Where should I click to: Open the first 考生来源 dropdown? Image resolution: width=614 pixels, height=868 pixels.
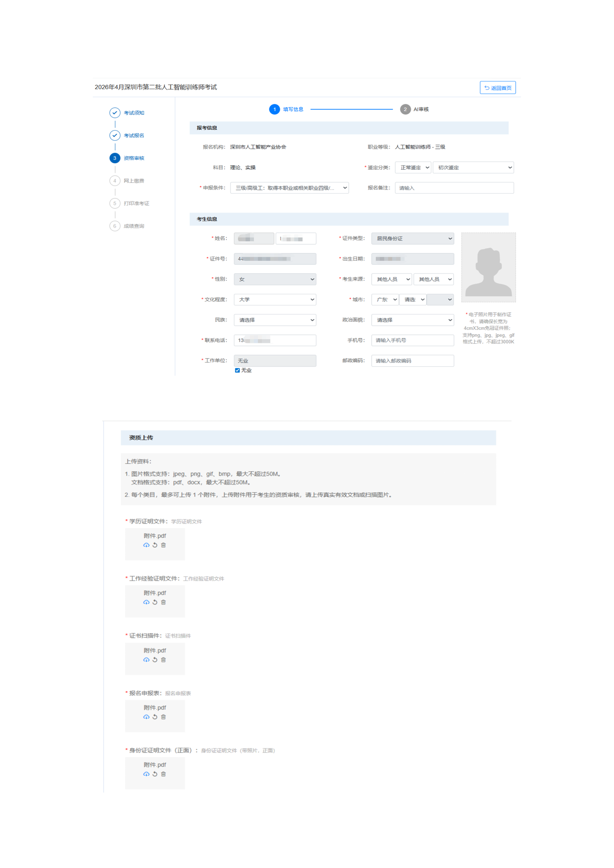(391, 279)
